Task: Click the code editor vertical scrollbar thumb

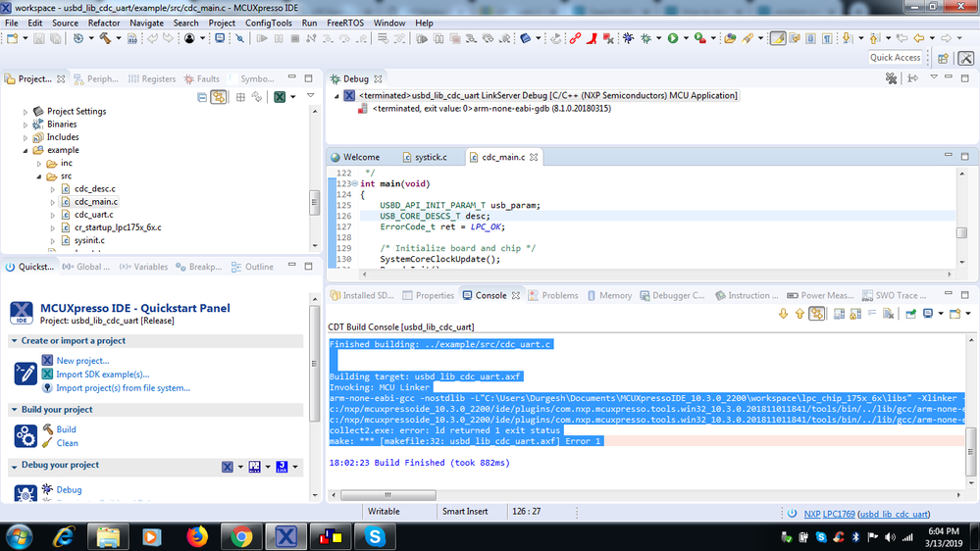Action: 961,232
